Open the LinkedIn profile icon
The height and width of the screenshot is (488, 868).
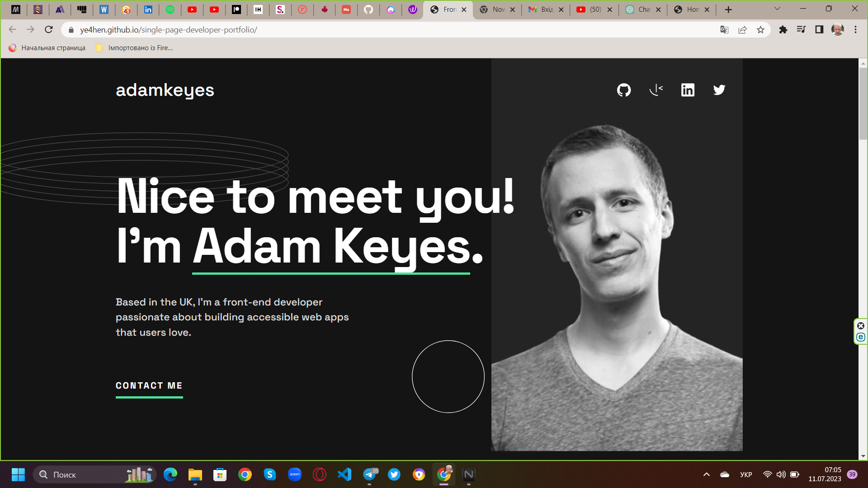(x=688, y=90)
